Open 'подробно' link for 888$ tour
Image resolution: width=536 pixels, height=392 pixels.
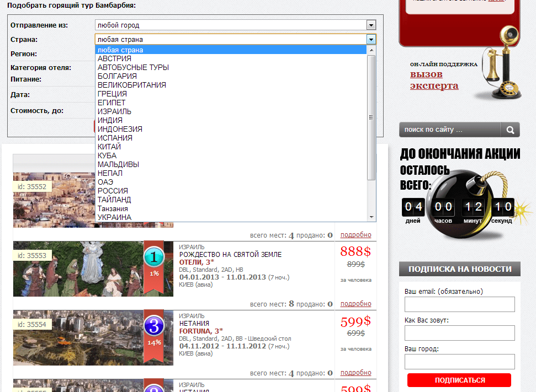click(356, 304)
